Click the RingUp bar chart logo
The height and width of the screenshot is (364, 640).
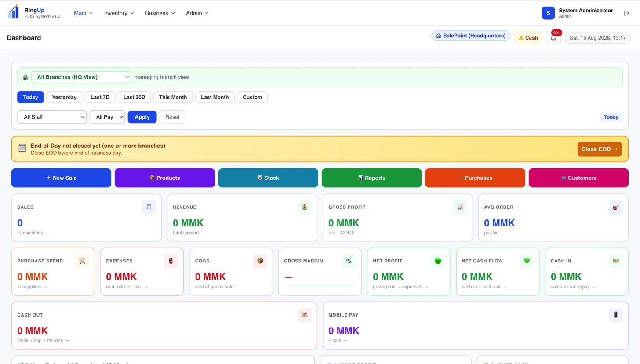click(14, 12)
